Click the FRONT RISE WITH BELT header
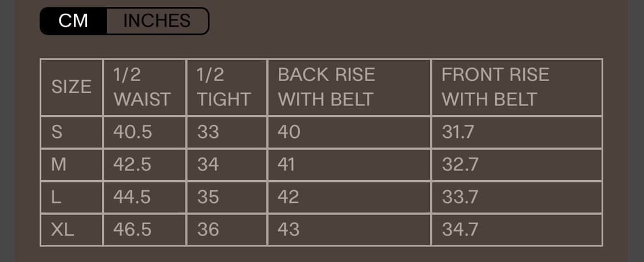 (x=495, y=87)
